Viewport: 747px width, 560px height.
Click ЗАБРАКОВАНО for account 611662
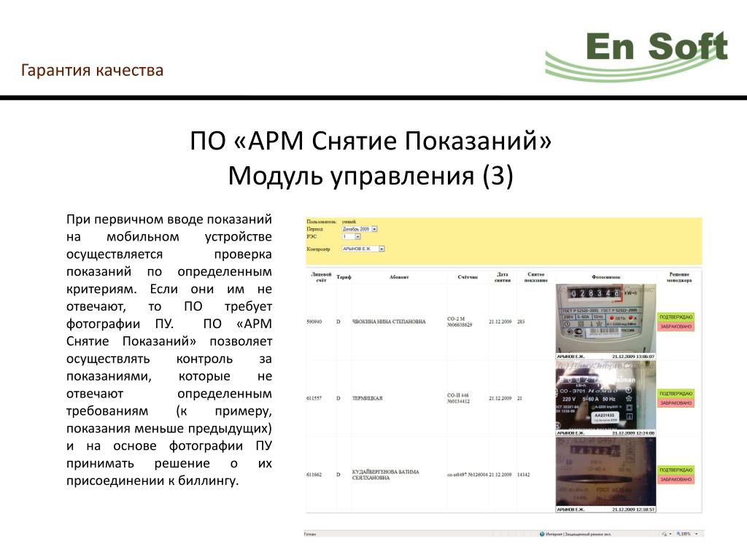pyautogui.click(x=676, y=480)
